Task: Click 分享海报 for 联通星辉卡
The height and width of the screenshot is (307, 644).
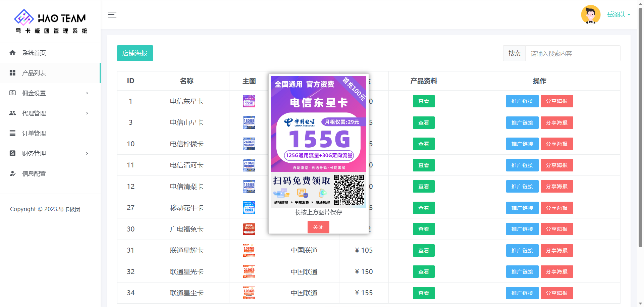Action: pyautogui.click(x=557, y=250)
